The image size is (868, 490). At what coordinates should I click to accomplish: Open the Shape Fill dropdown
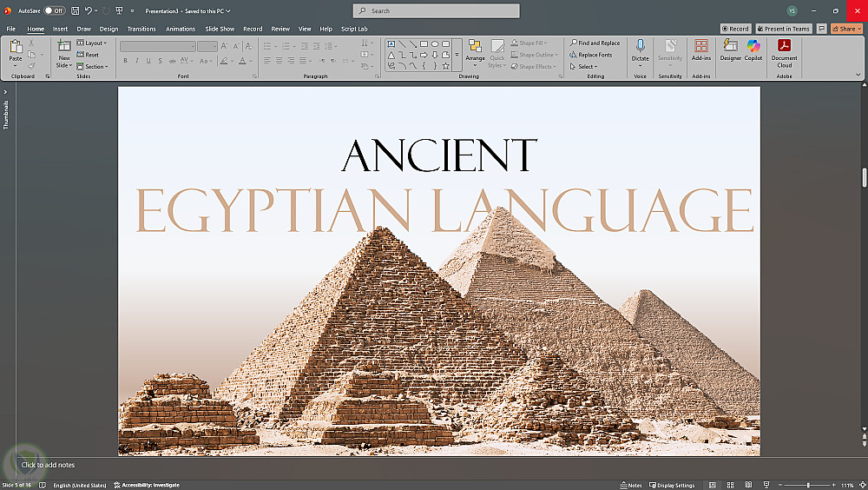[x=529, y=43]
